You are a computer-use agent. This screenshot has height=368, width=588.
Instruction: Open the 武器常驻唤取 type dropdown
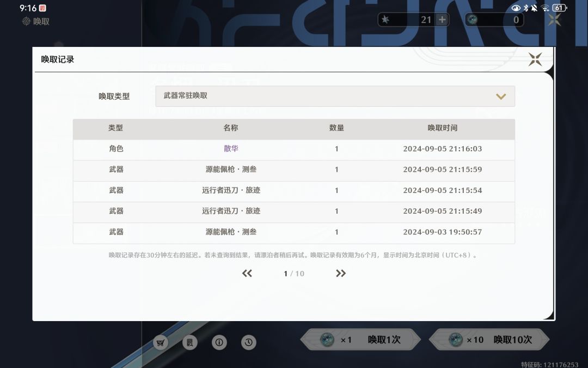[x=335, y=96]
